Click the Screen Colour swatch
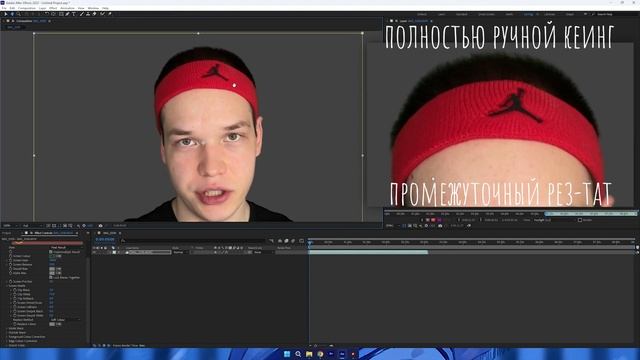The height and width of the screenshot is (360, 640). coord(52,256)
